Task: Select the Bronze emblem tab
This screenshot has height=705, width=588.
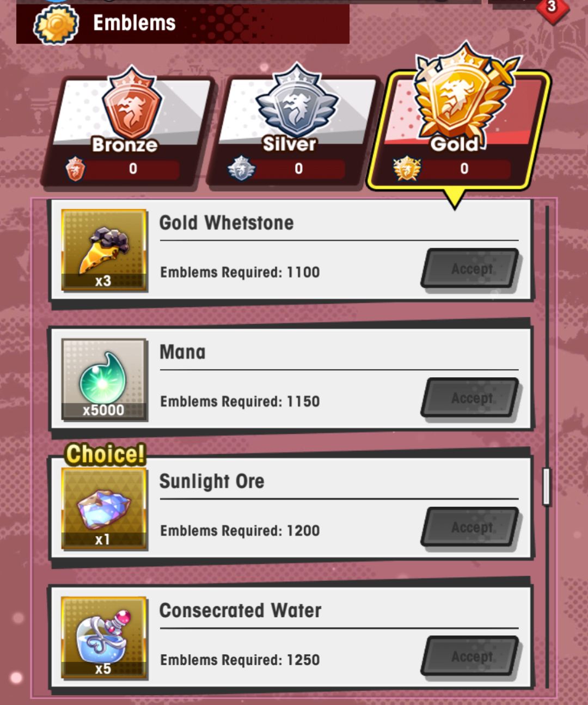Action: [128, 131]
